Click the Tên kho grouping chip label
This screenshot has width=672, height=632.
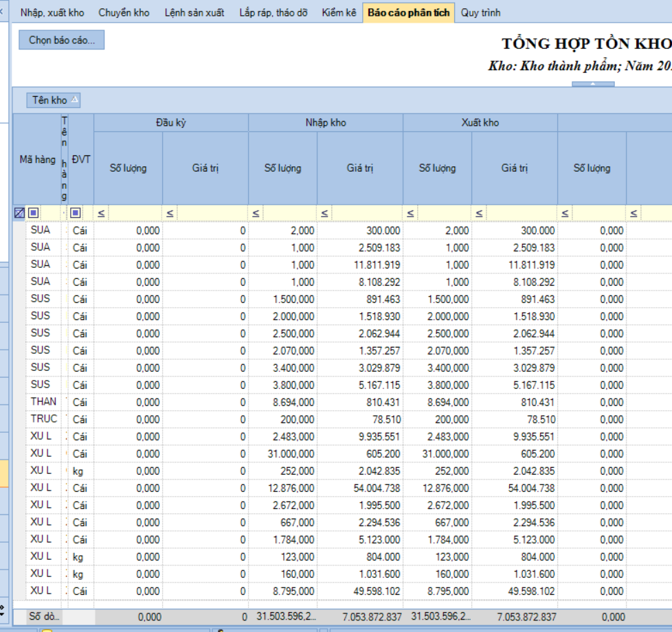pyautogui.click(x=49, y=100)
